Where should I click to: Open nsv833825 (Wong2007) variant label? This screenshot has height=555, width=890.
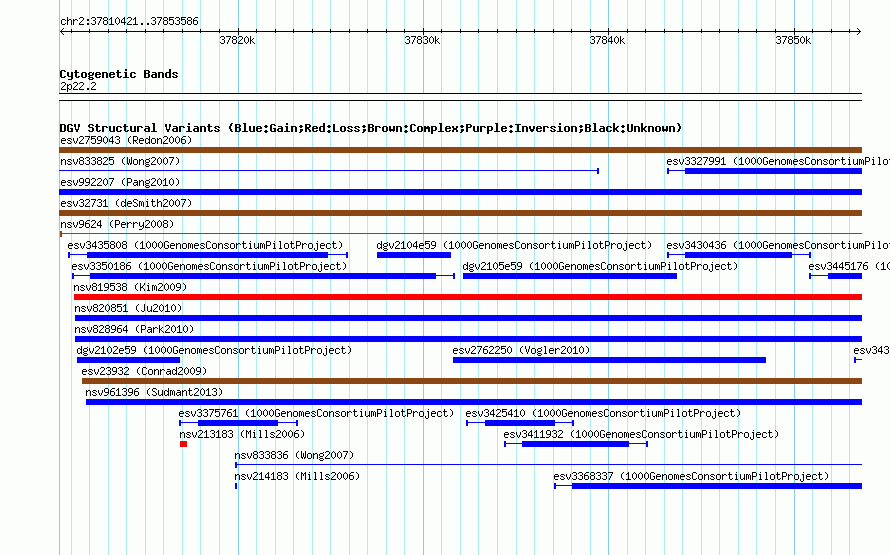pyautogui.click(x=120, y=161)
